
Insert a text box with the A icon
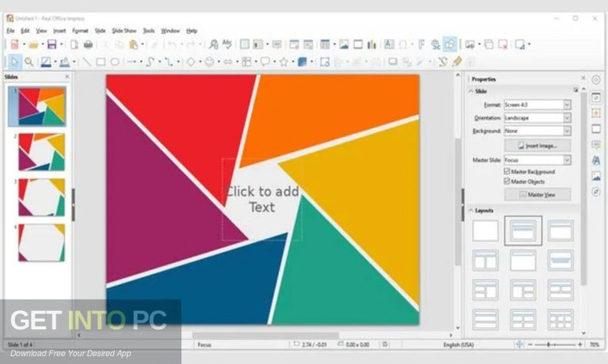tap(389, 44)
